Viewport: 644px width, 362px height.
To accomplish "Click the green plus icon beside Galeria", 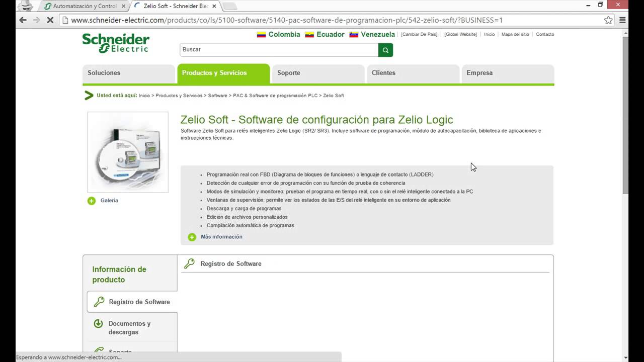I will click(x=92, y=201).
